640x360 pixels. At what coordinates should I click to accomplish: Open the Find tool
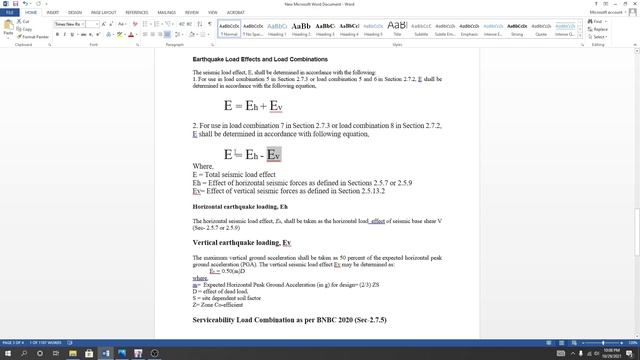[x=597, y=21]
